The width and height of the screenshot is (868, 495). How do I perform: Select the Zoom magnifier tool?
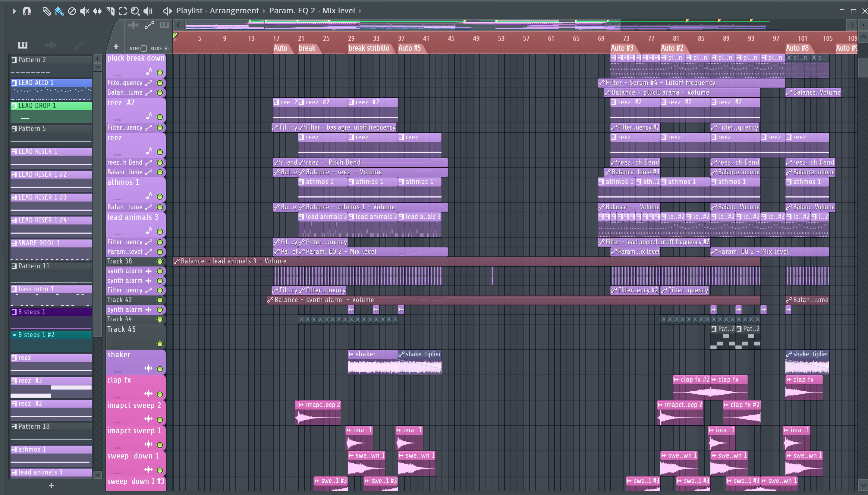point(135,11)
